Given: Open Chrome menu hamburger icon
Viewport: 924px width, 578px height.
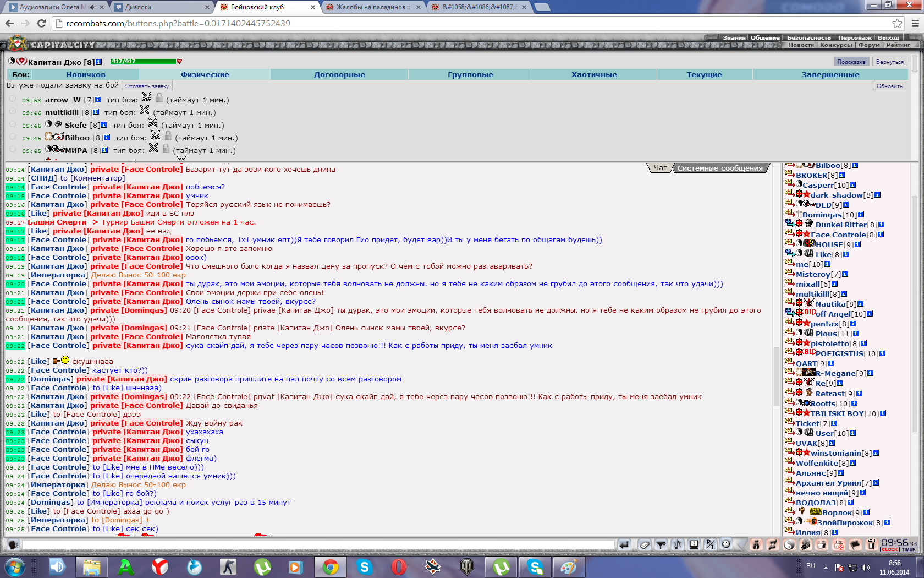Looking at the screenshot, I should point(915,23).
